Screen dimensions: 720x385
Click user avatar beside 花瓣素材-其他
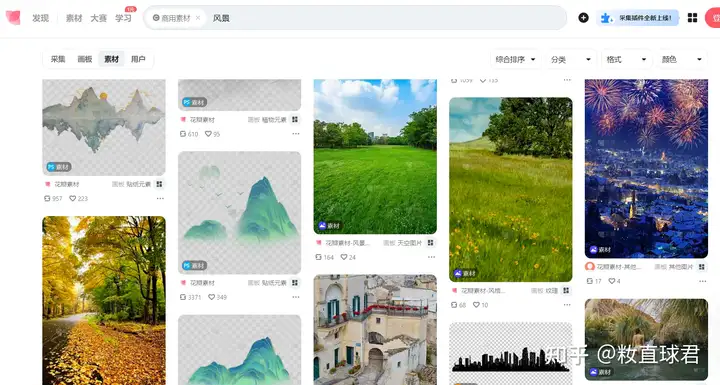[x=590, y=266]
